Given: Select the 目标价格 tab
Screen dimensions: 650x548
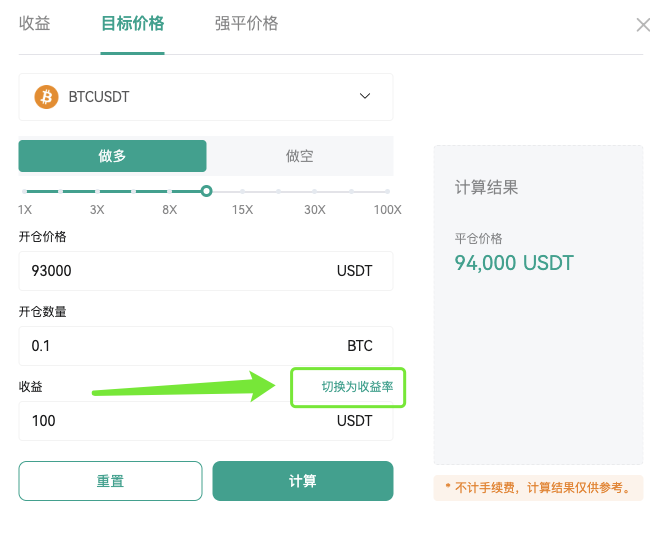Looking at the screenshot, I should (x=133, y=23).
